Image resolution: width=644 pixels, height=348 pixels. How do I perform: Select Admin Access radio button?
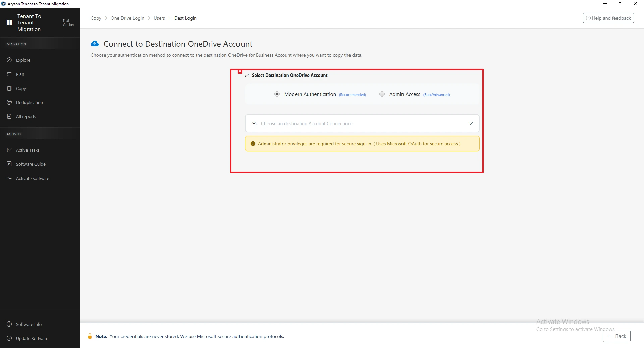(382, 94)
